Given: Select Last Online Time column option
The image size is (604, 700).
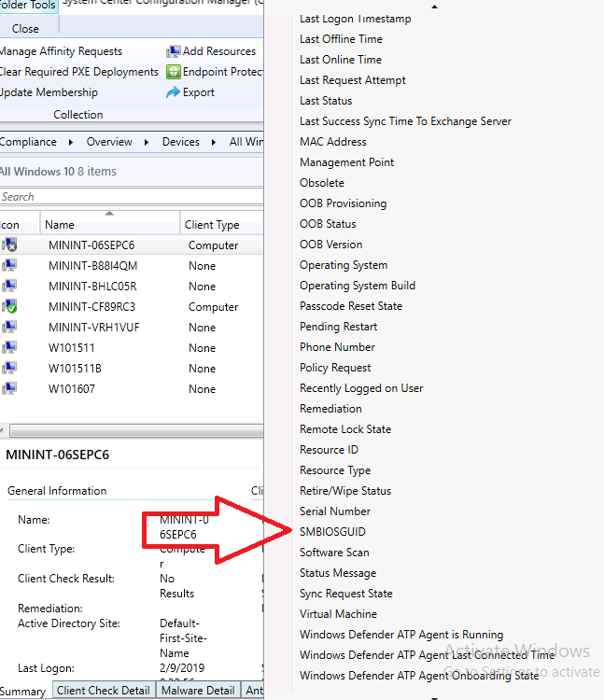Looking at the screenshot, I should 341,60.
